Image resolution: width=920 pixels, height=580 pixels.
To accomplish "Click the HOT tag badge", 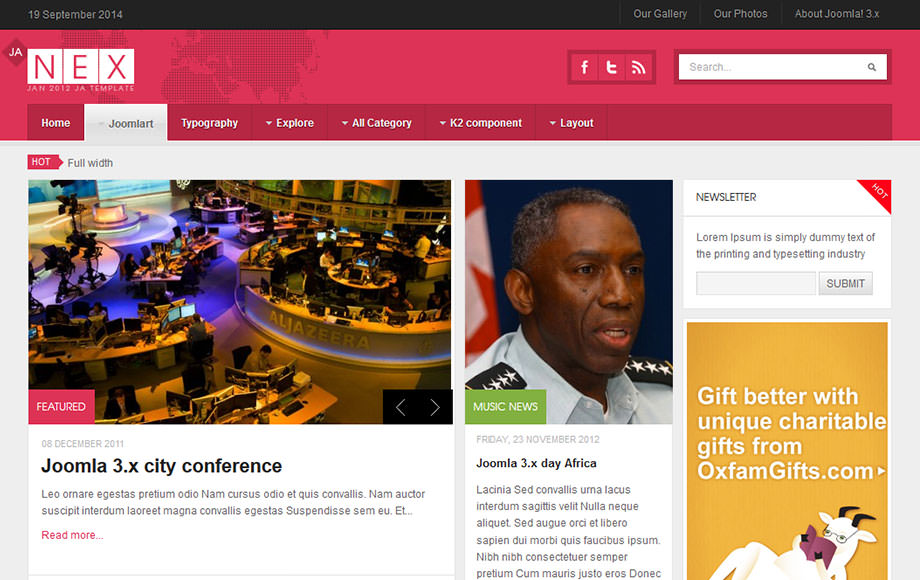I will click(x=42, y=162).
